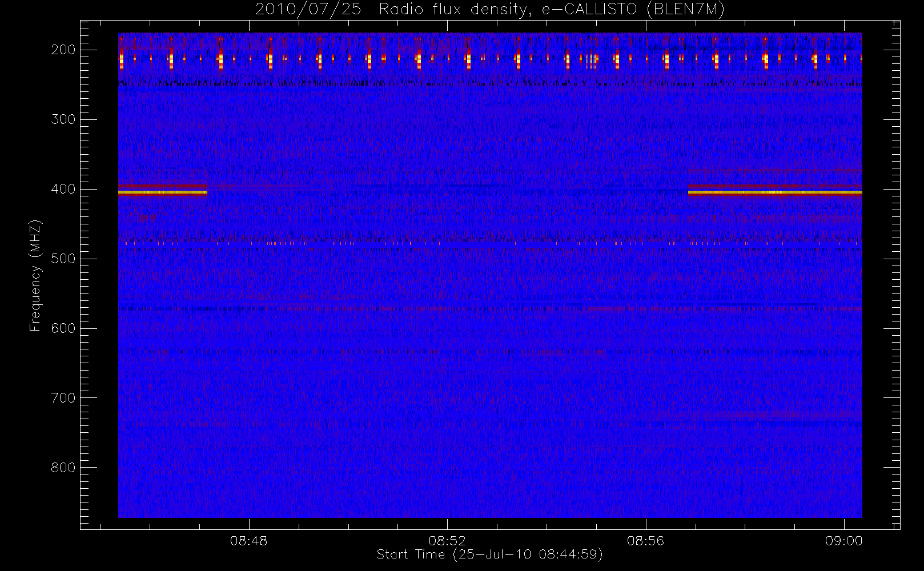This screenshot has height=571, width=924.
Task: Click the 700 frequency tick label
Action: [63, 398]
